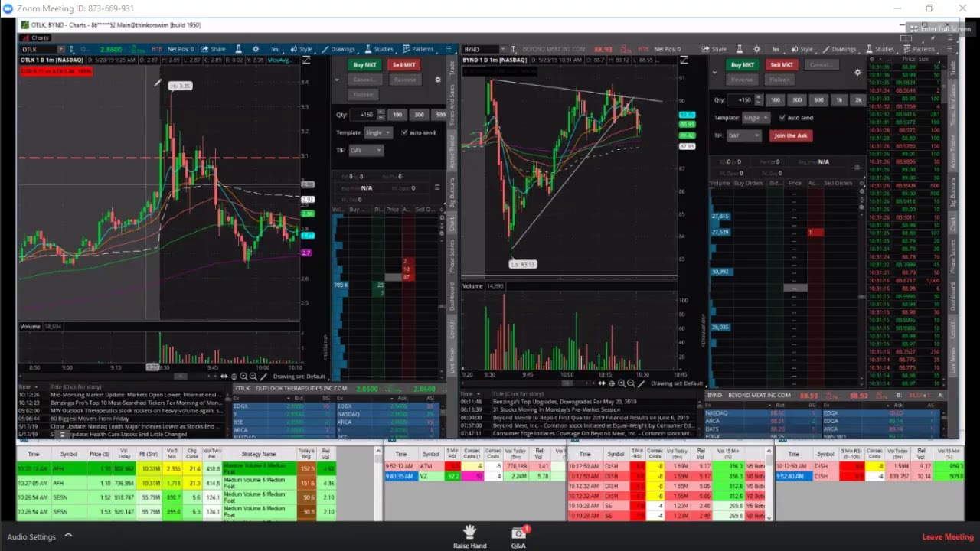Viewport: 980px width, 551px height.
Task: Select VZ row in second scanner
Action: point(475,476)
